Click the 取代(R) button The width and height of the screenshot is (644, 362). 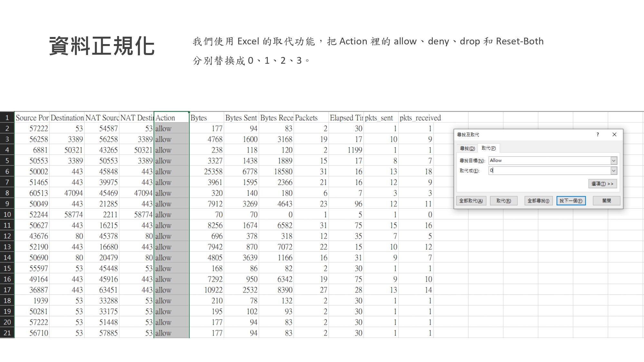pos(504,201)
